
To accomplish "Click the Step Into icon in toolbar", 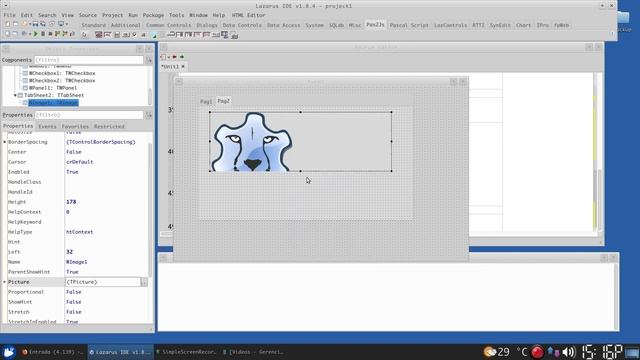I will coord(57,34).
